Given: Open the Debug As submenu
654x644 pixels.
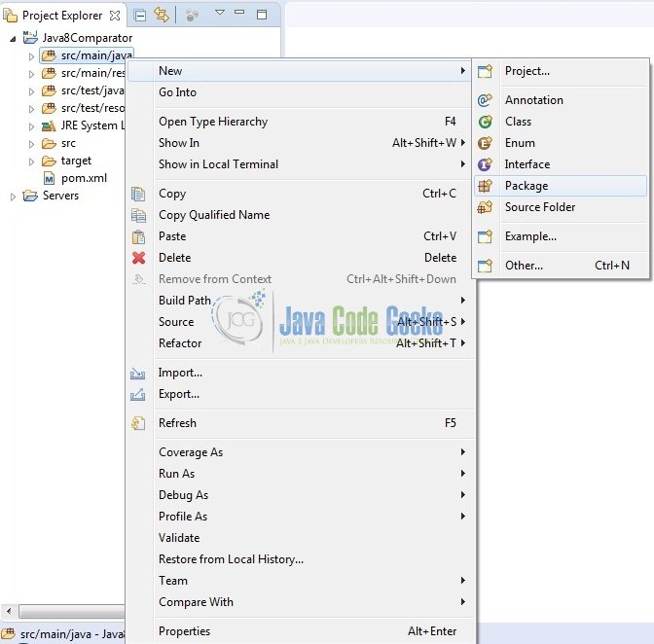Looking at the screenshot, I should (300, 495).
